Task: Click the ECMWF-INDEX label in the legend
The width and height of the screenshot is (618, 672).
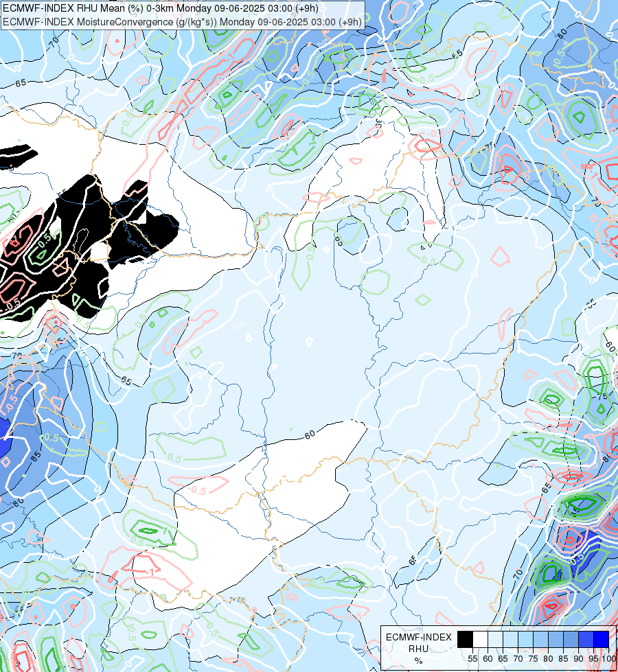Action: 419,637
